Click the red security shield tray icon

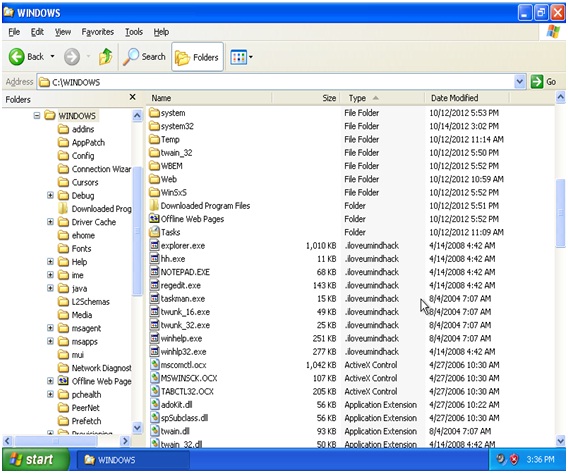(x=514, y=459)
